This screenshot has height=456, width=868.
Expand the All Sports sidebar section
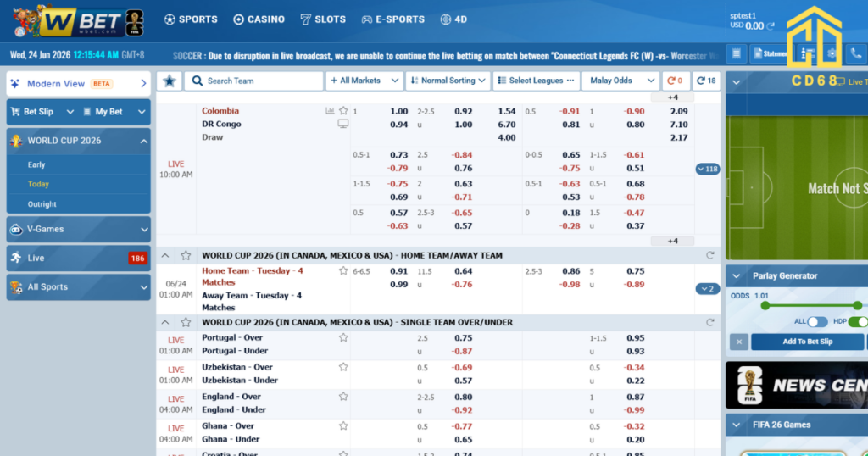tap(79, 286)
